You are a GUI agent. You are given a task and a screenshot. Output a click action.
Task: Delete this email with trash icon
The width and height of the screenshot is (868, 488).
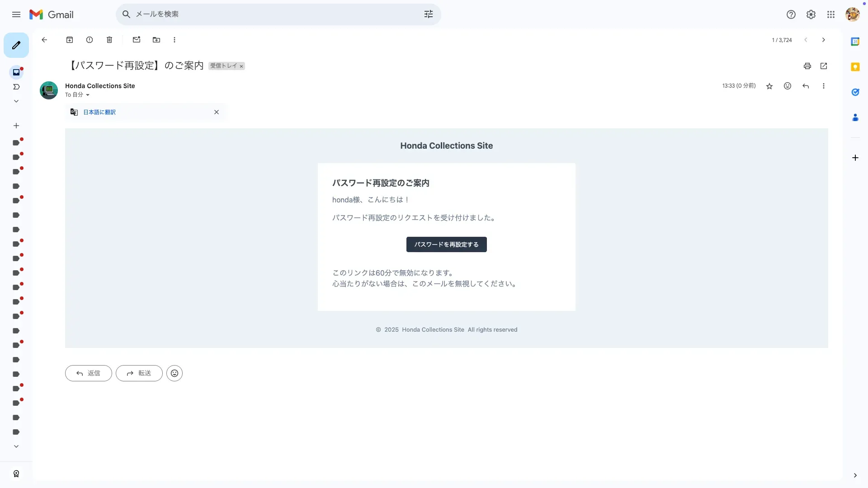(x=109, y=40)
